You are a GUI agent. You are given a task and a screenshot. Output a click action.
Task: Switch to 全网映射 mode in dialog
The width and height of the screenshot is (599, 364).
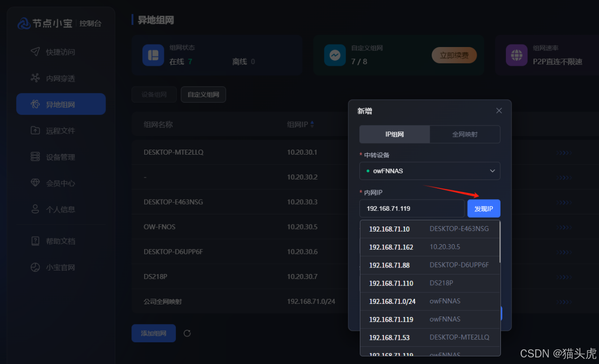[465, 134]
